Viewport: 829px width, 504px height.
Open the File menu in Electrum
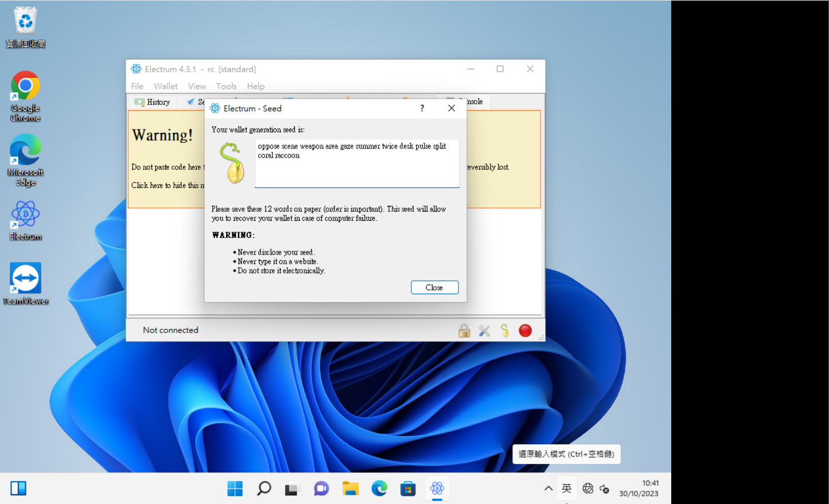[x=137, y=86]
